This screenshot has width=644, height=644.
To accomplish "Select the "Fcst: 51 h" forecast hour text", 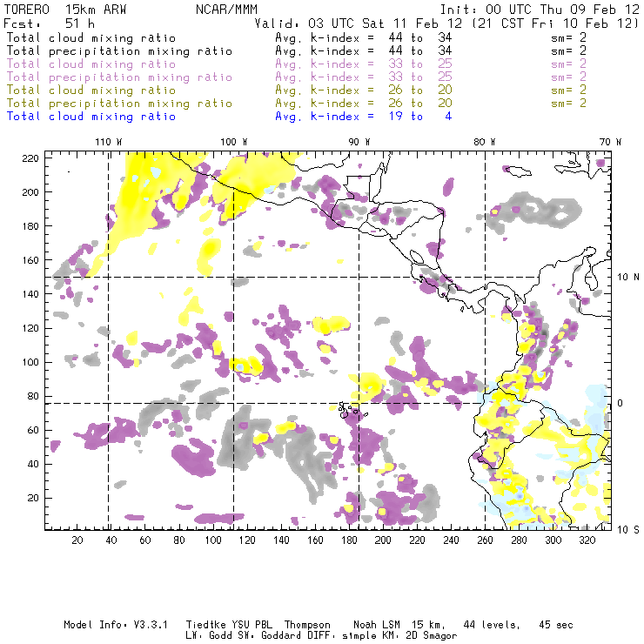I will coord(50,23).
